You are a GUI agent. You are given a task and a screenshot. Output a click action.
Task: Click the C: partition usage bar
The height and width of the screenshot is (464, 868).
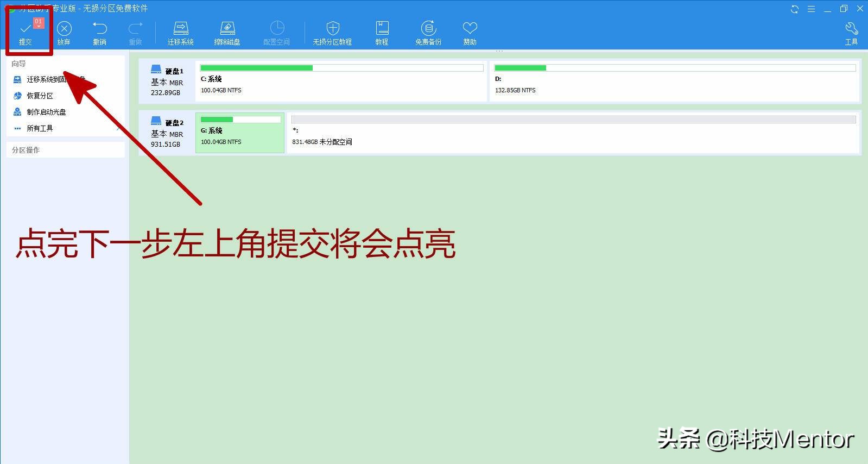[x=341, y=68]
